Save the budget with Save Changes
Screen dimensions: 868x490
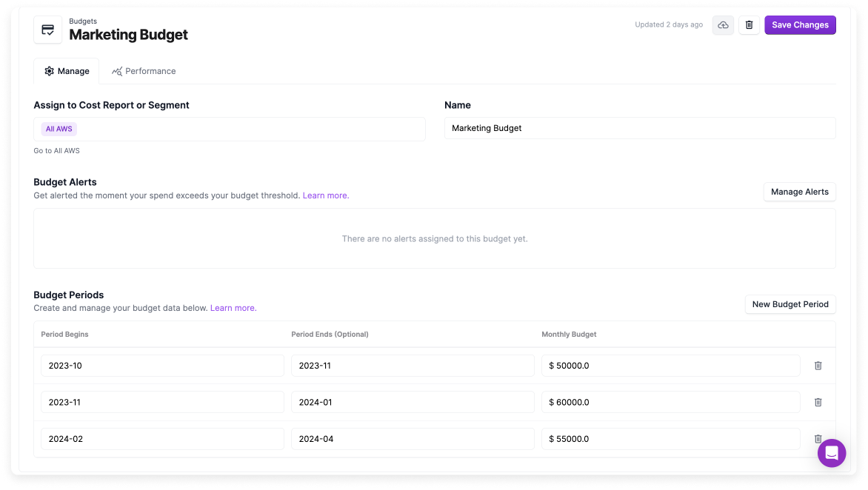coord(800,25)
